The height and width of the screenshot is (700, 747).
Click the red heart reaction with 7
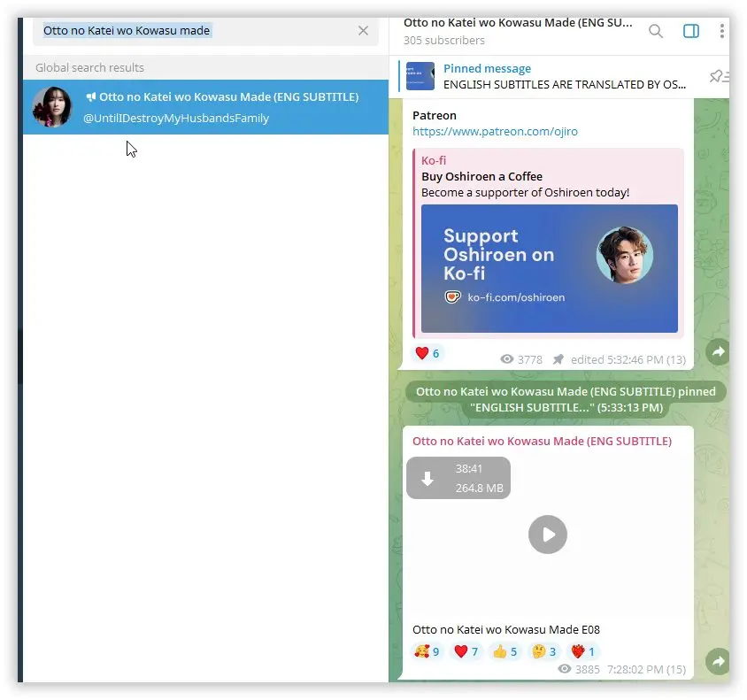tap(466, 651)
